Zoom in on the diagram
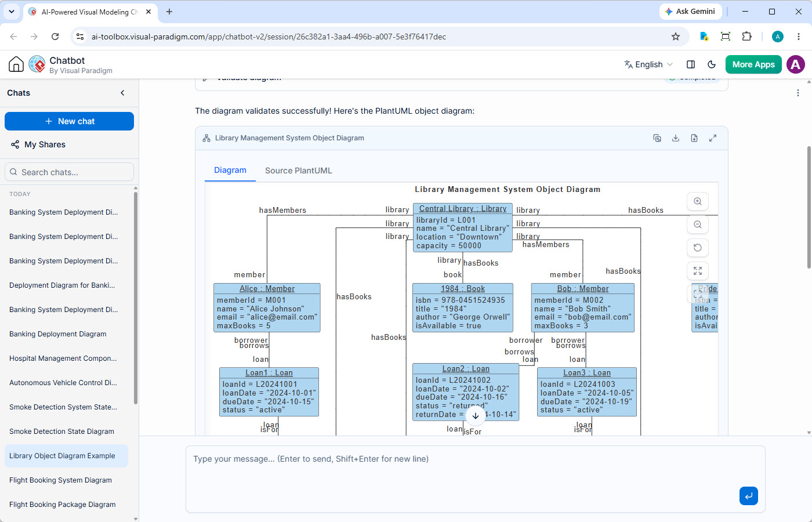 pos(698,201)
